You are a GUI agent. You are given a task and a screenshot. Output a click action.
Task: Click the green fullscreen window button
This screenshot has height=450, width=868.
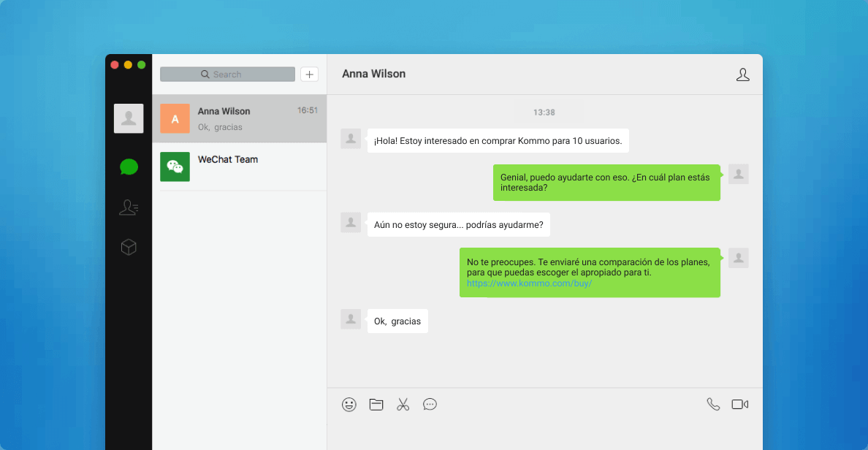pyautogui.click(x=142, y=65)
